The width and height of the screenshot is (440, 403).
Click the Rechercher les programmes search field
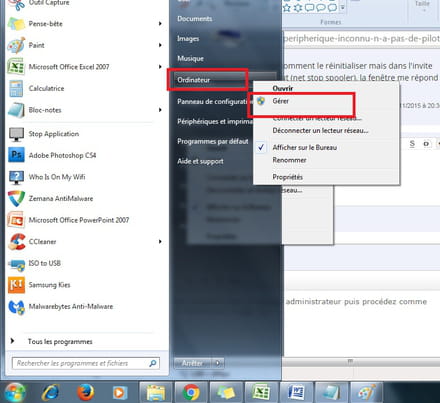86,363
